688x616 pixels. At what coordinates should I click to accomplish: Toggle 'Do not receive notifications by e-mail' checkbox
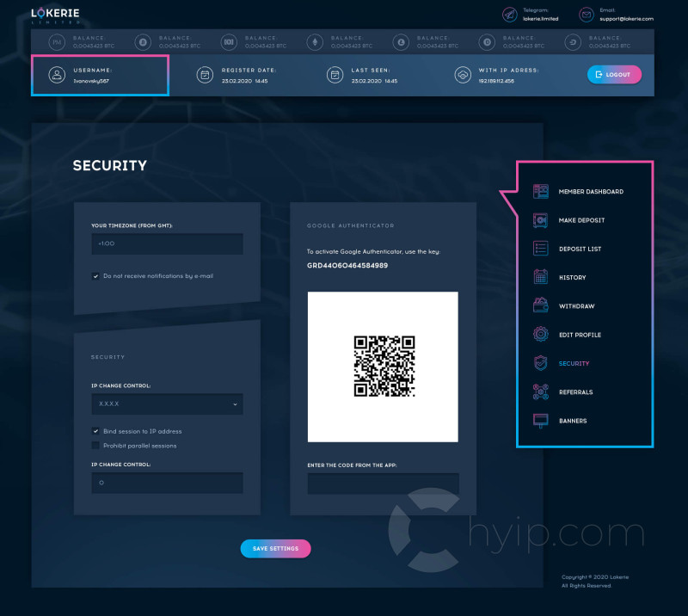point(95,276)
